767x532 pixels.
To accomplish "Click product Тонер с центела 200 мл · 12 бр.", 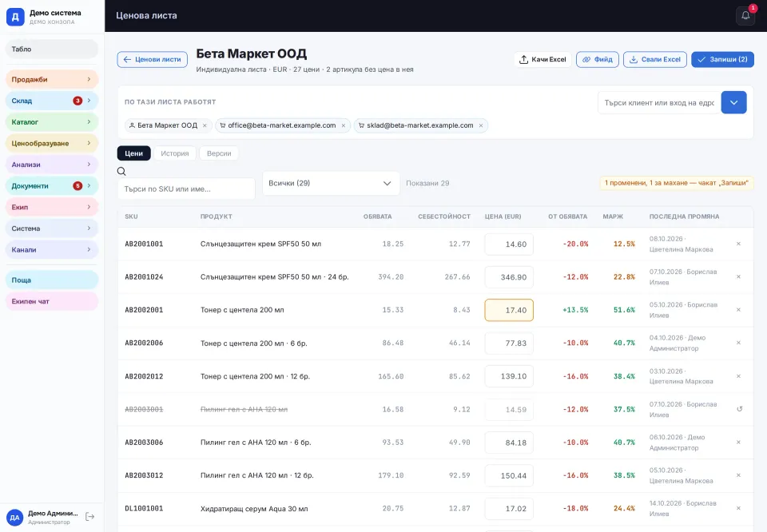I will coord(255,376).
